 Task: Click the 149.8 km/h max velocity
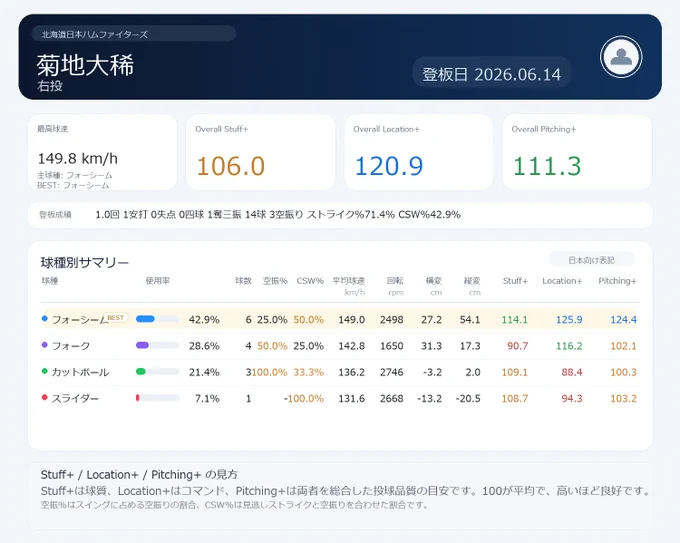pyautogui.click(x=78, y=158)
